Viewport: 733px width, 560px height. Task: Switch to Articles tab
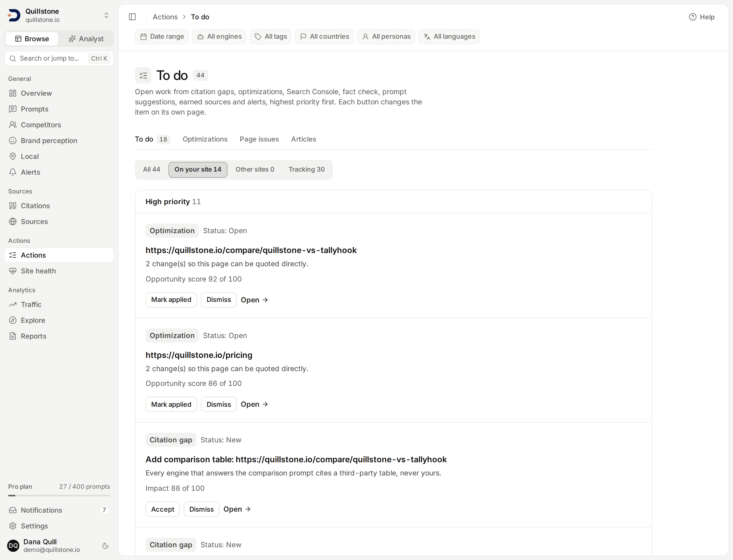coord(304,139)
